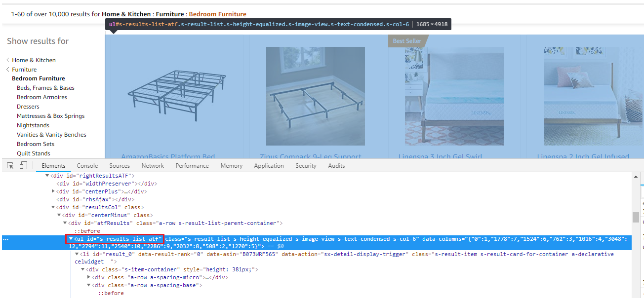Click the Elements panel vertical scrollbar thumb
Screen dimensions: 644x298
pos(636,217)
